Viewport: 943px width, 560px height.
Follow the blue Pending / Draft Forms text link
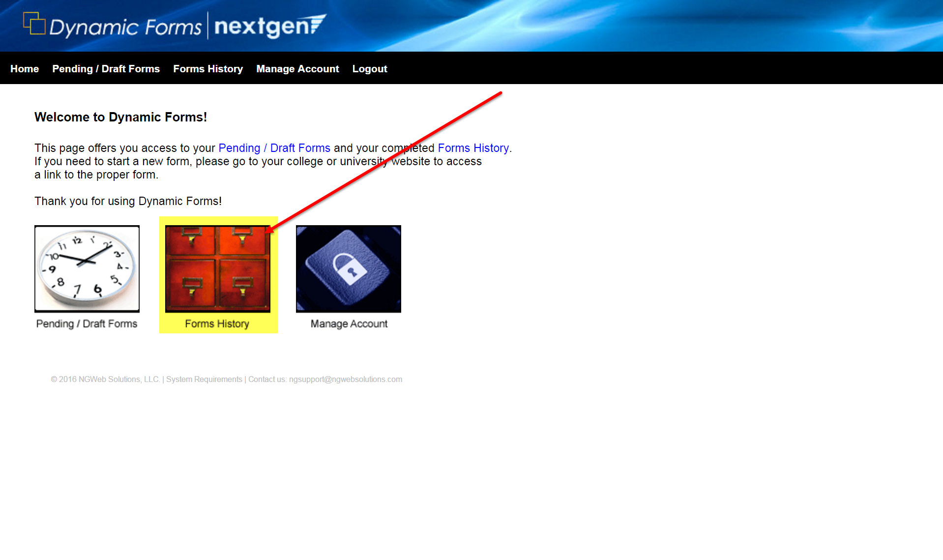274,148
